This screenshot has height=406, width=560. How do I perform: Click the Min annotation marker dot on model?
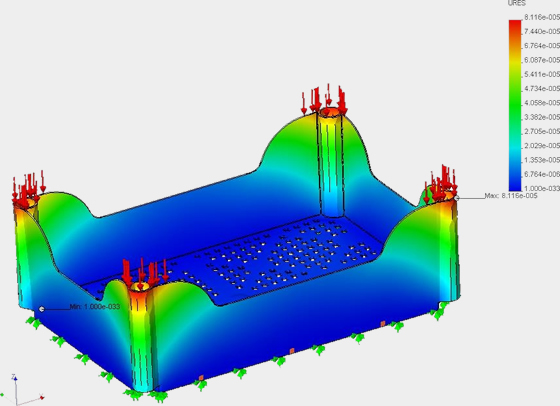tap(42, 309)
